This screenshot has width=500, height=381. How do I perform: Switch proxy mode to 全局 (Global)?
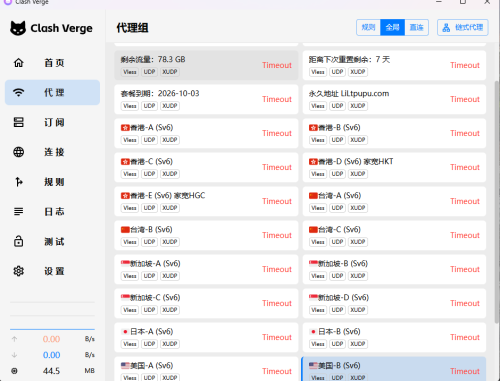pos(392,27)
